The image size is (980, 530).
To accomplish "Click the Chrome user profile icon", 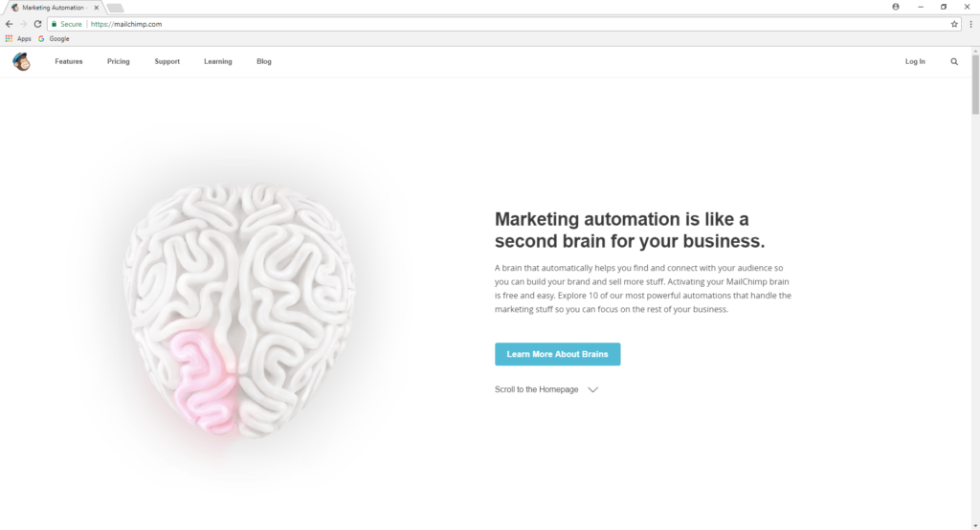I will 896,7.
